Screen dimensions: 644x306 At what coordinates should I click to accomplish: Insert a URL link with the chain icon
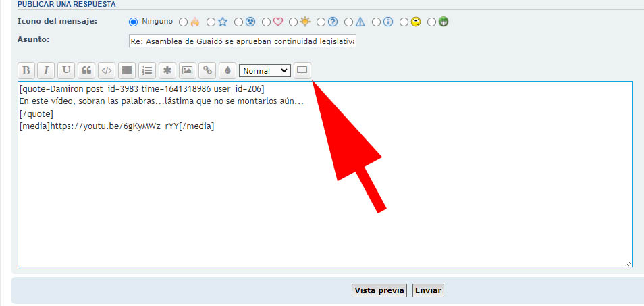click(207, 71)
